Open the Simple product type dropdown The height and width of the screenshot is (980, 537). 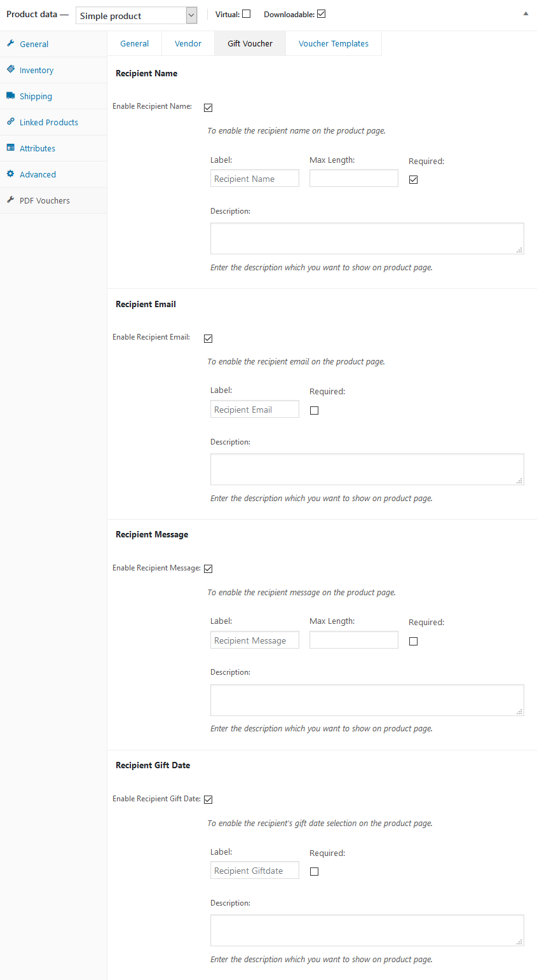[136, 16]
